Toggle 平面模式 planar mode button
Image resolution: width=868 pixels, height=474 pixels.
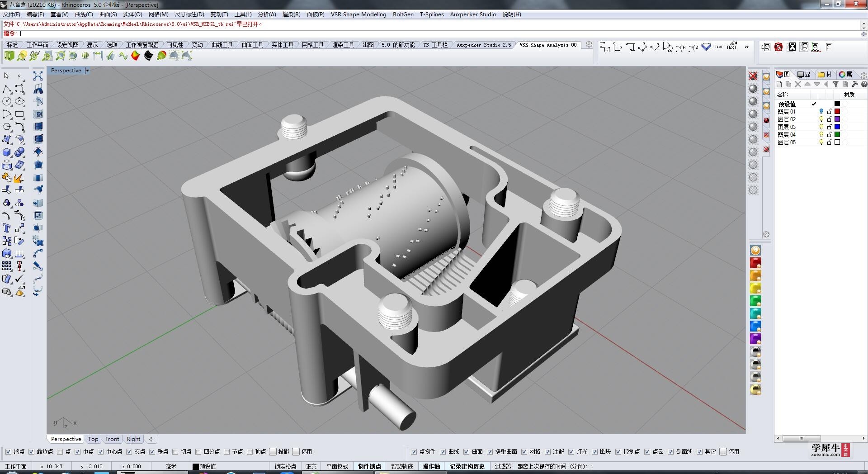tap(337, 466)
